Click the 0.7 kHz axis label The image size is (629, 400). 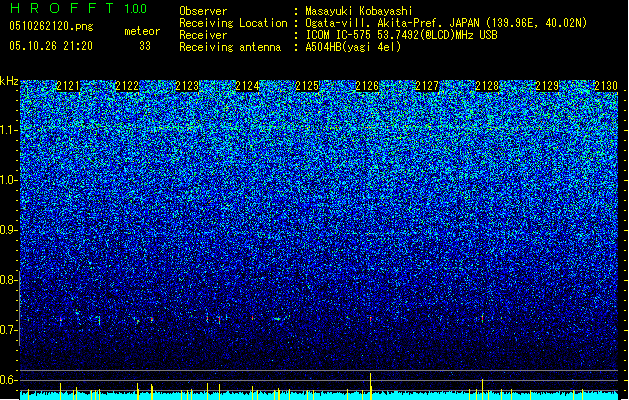click(x=8, y=330)
